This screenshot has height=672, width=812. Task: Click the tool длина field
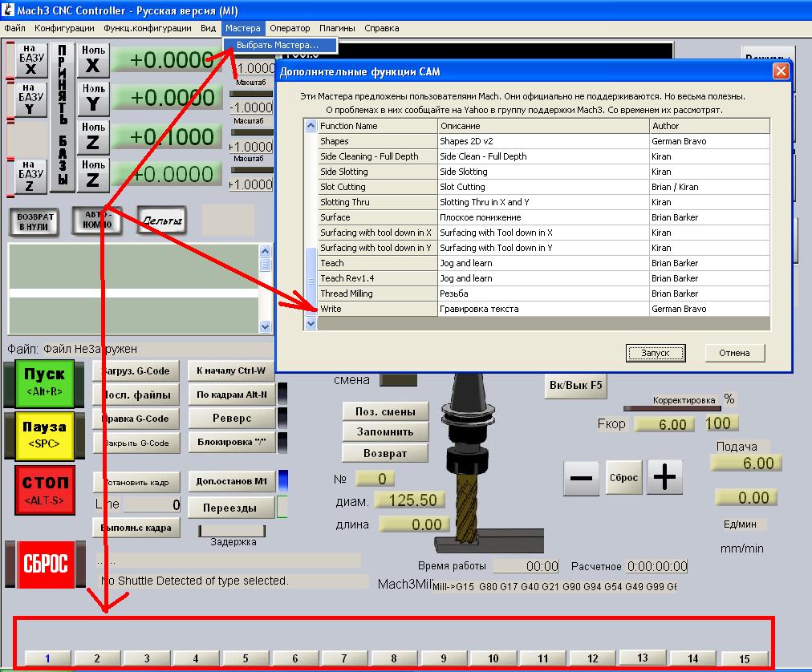click(412, 524)
